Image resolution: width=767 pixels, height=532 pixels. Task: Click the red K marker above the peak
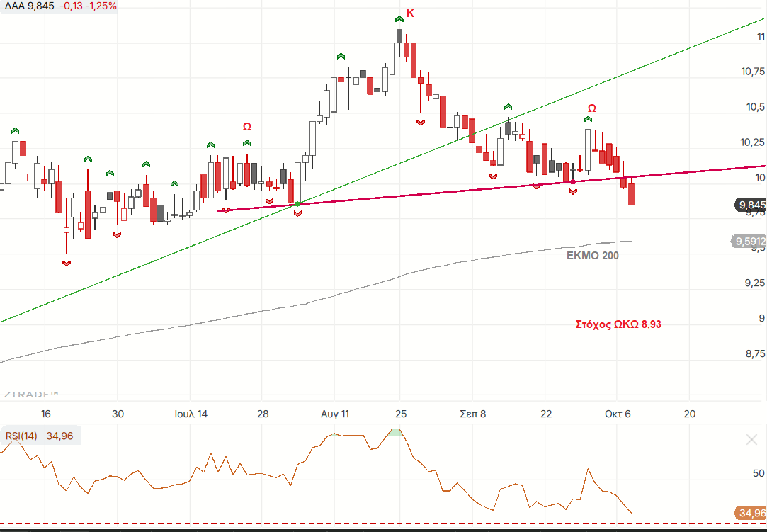coord(410,13)
